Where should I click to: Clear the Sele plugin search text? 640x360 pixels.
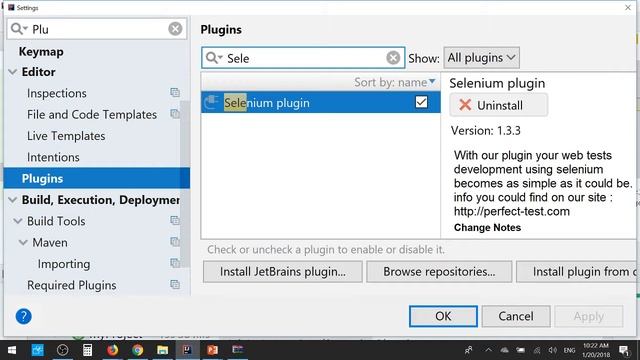pyautogui.click(x=393, y=58)
